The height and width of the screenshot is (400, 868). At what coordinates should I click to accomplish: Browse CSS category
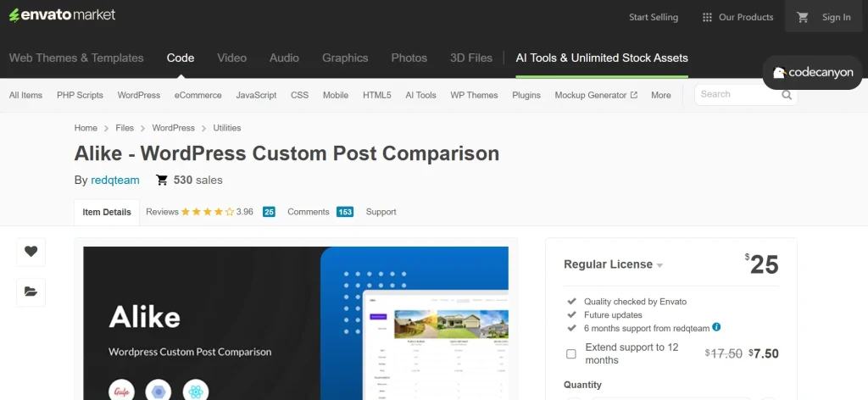[x=299, y=95]
